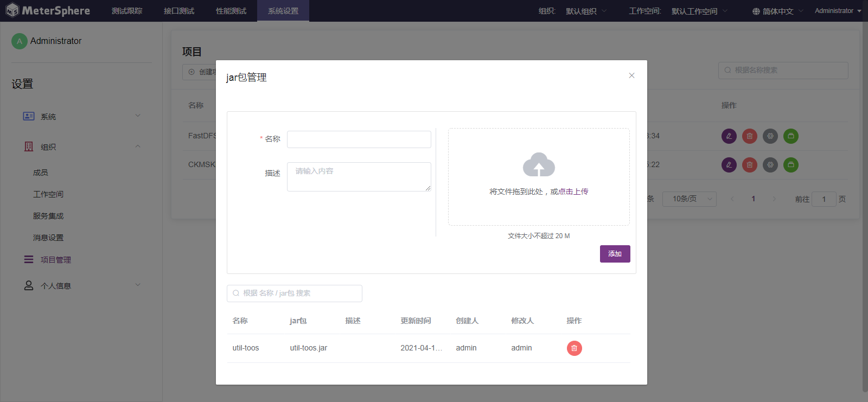Click search icon in jar search box
The height and width of the screenshot is (402, 868).
pos(236,293)
